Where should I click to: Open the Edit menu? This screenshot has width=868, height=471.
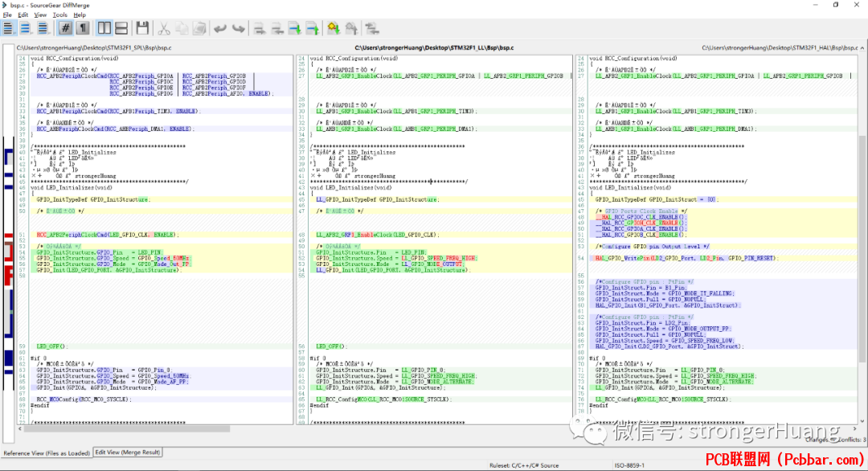[23, 15]
